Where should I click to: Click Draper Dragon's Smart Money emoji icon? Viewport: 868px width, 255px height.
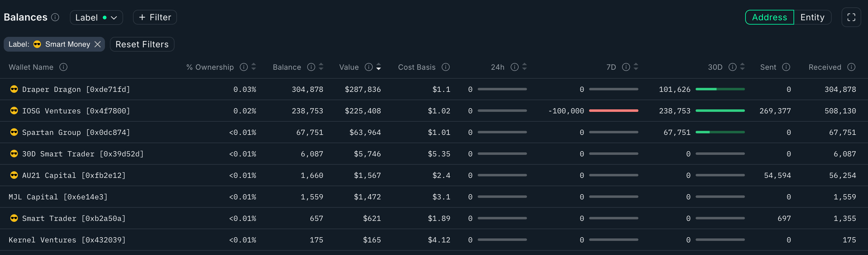(14, 89)
